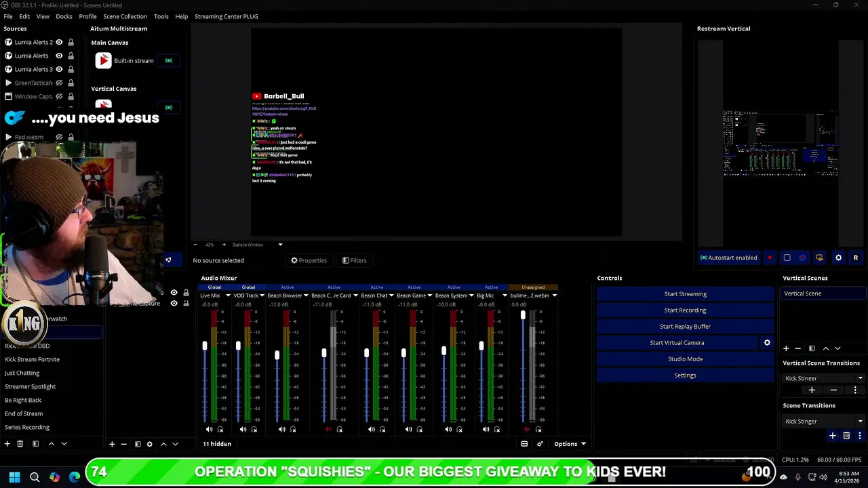Mute the Live Mix audio channel
868x488 pixels.
pyautogui.click(x=209, y=429)
